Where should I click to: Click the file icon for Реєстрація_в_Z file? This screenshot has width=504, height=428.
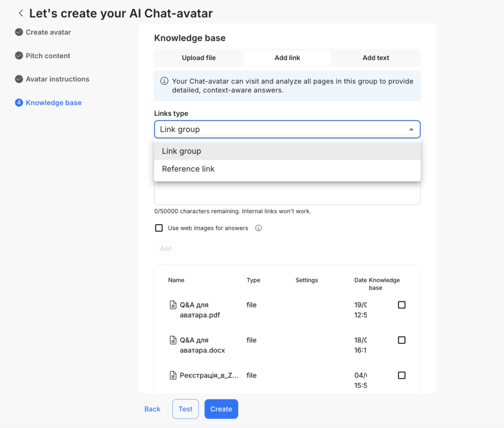[x=173, y=375]
